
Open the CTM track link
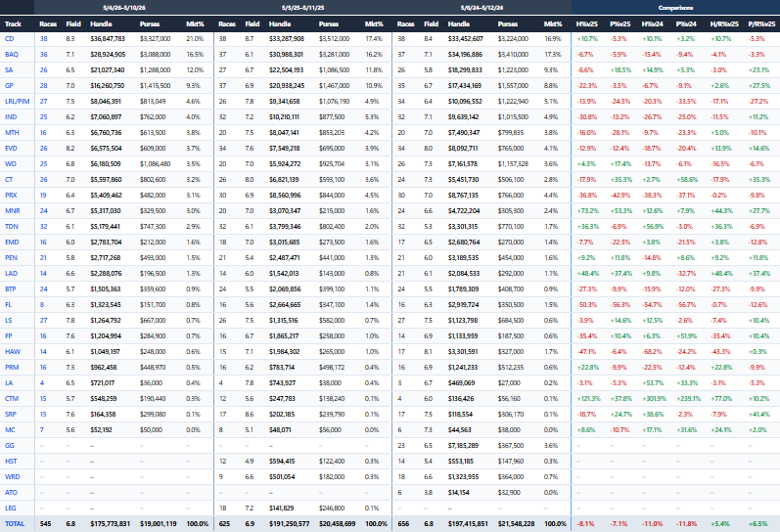12,399
